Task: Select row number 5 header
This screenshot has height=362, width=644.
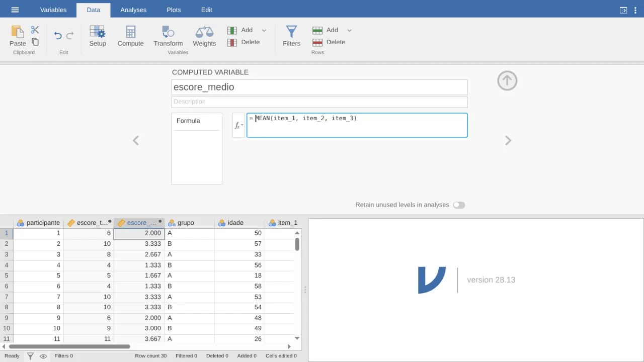Action: click(7, 276)
